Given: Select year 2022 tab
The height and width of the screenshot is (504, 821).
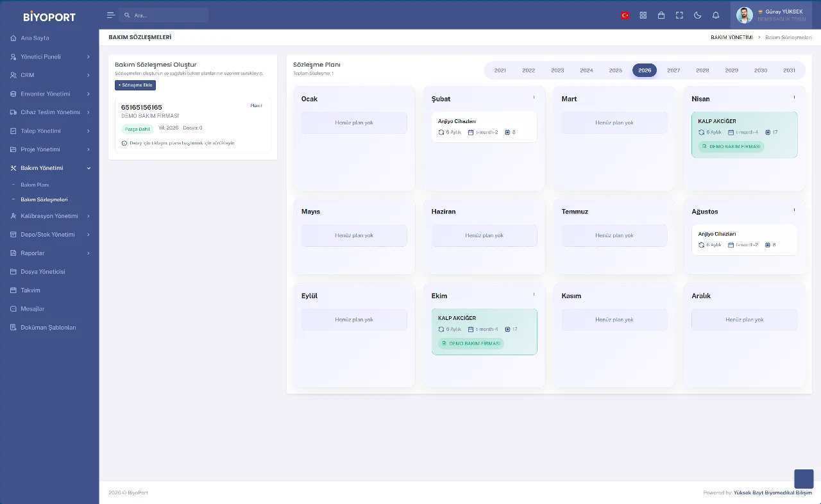Looking at the screenshot, I should click(x=529, y=71).
